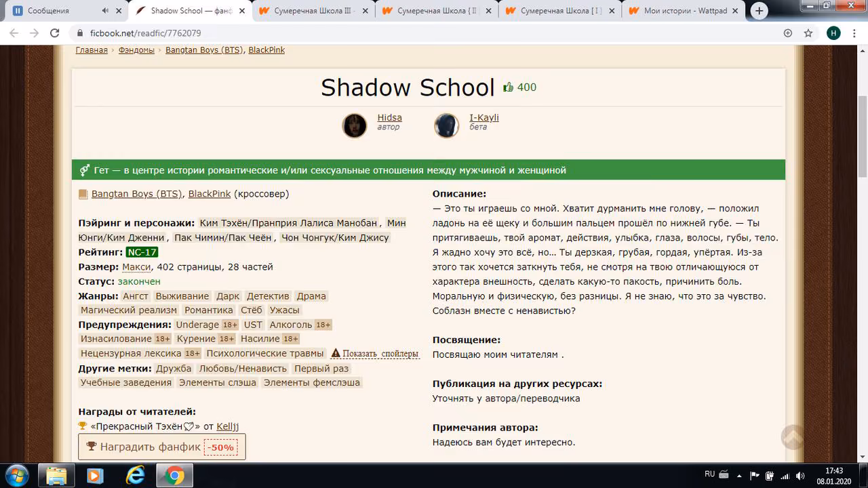Open Kelljj user link in awards
The width and height of the screenshot is (868, 488).
[x=227, y=427]
